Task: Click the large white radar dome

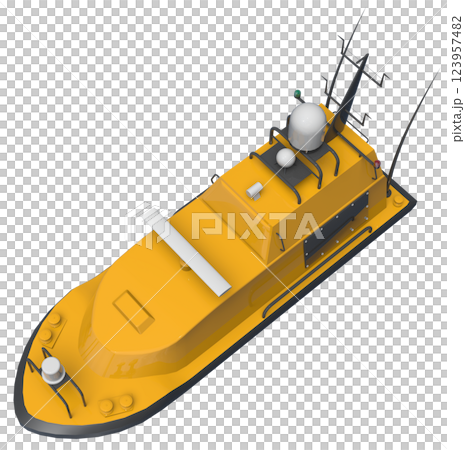Action: pos(307,127)
